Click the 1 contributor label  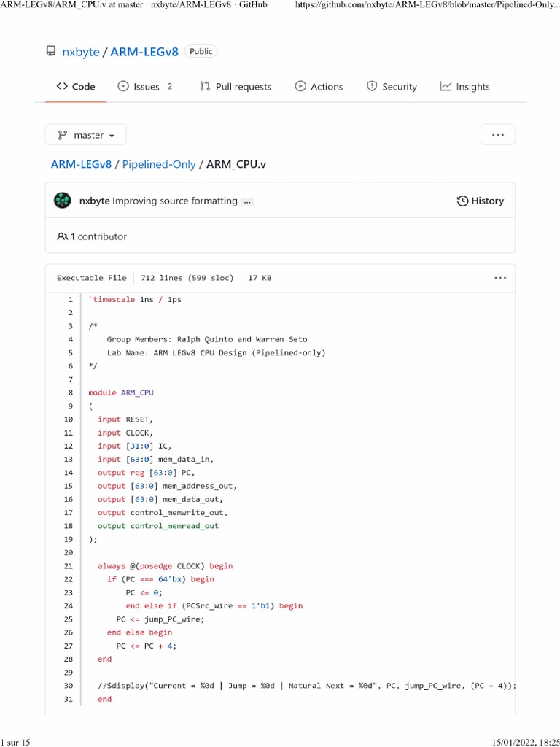pos(92,236)
